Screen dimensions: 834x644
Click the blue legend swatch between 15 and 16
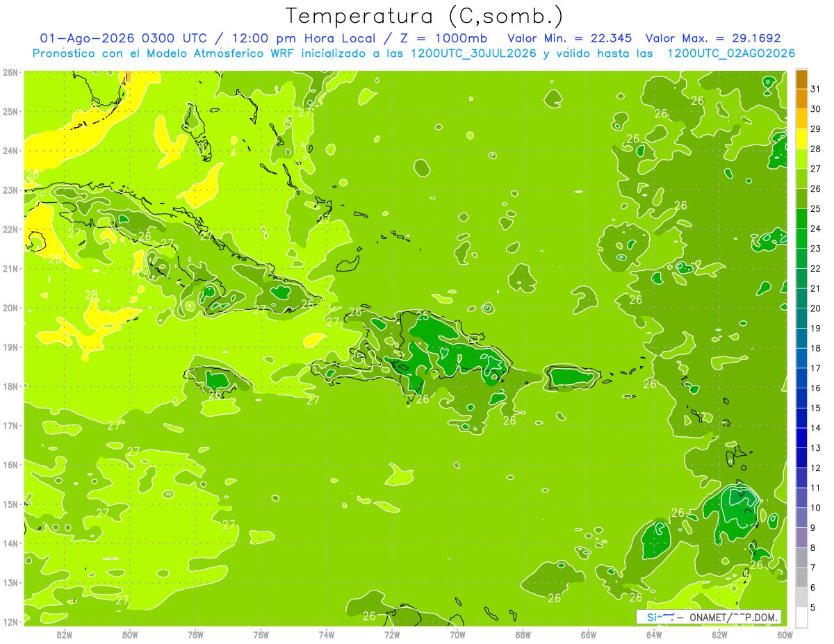click(x=802, y=398)
